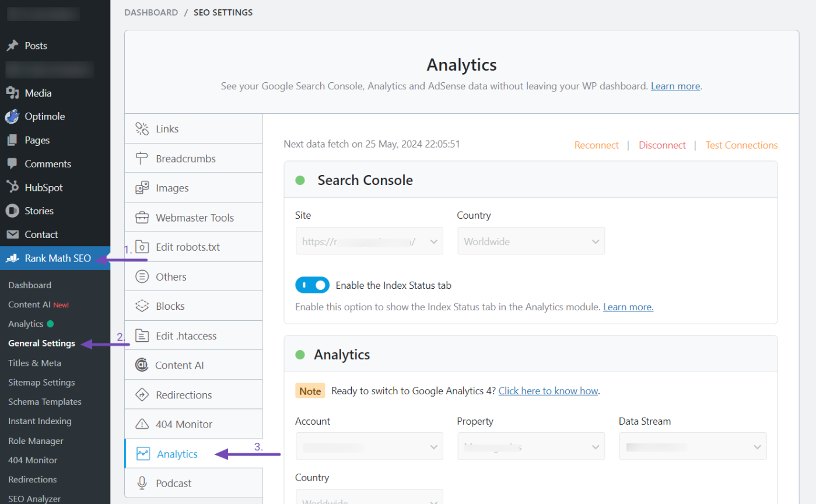
Task: Click the Others circle icon
Action: point(142,276)
